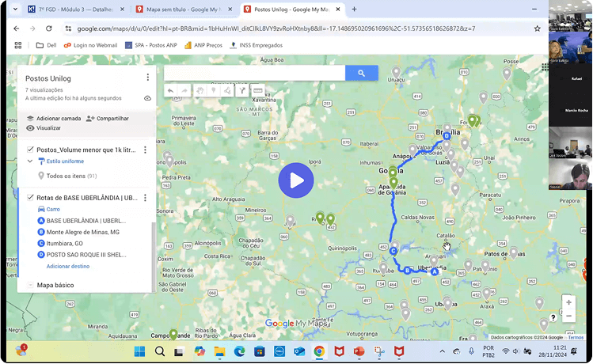
Task: Reload the page in Chrome
Action: click(49, 28)
